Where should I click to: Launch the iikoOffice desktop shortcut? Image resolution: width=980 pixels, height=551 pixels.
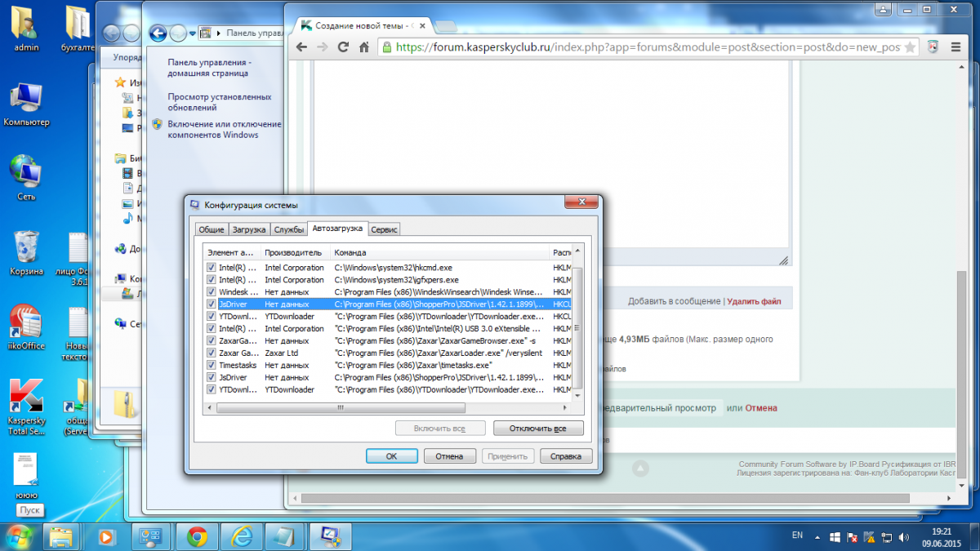point(26,327)
